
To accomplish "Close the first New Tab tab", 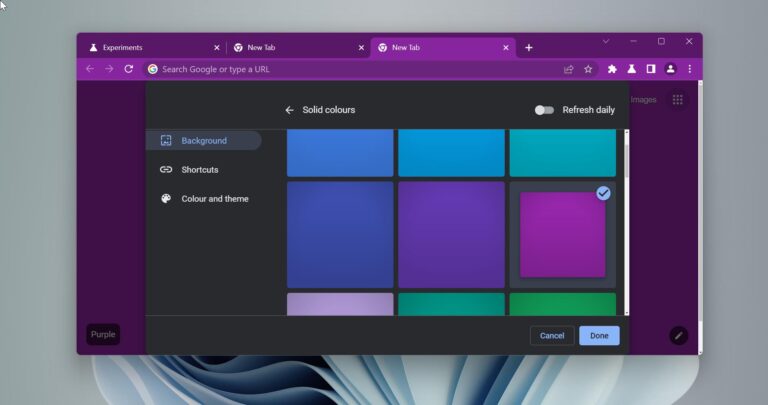I will (x=361, y=48).
